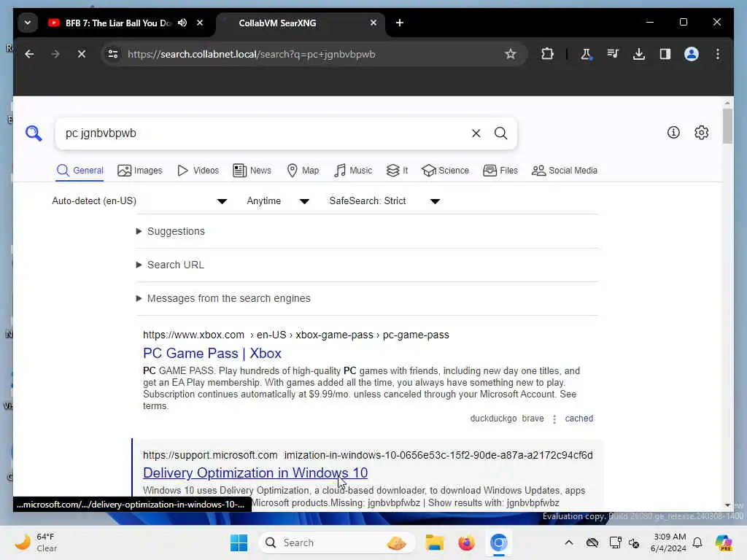Open Firefox from the taskbar
Viewport: 747px width, 560px height.
click(466, 542)
